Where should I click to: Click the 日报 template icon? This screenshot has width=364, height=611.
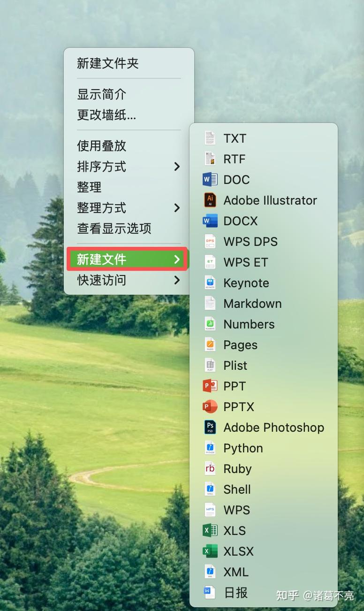tap(210, 593)
